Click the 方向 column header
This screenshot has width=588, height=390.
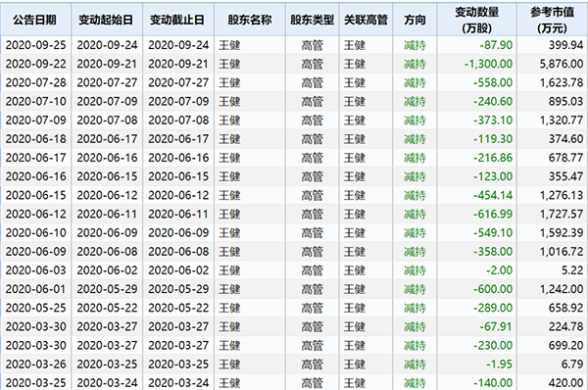tap(415, 20)
